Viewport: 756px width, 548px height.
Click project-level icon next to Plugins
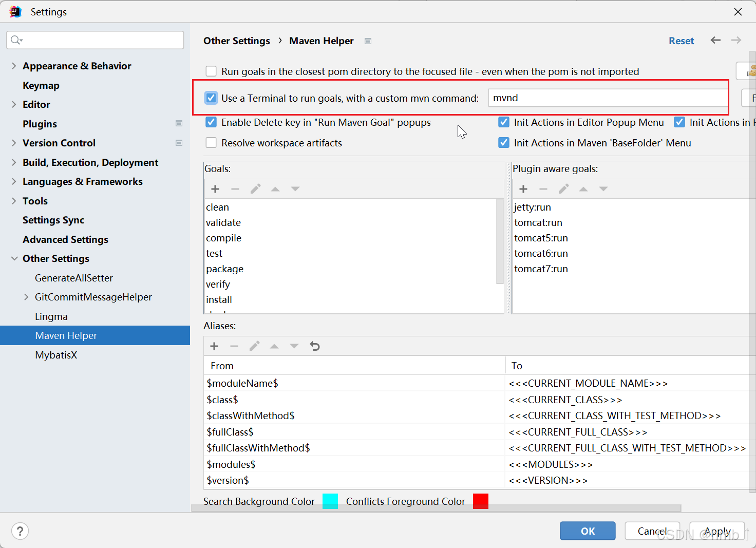(x=179, y=123)
